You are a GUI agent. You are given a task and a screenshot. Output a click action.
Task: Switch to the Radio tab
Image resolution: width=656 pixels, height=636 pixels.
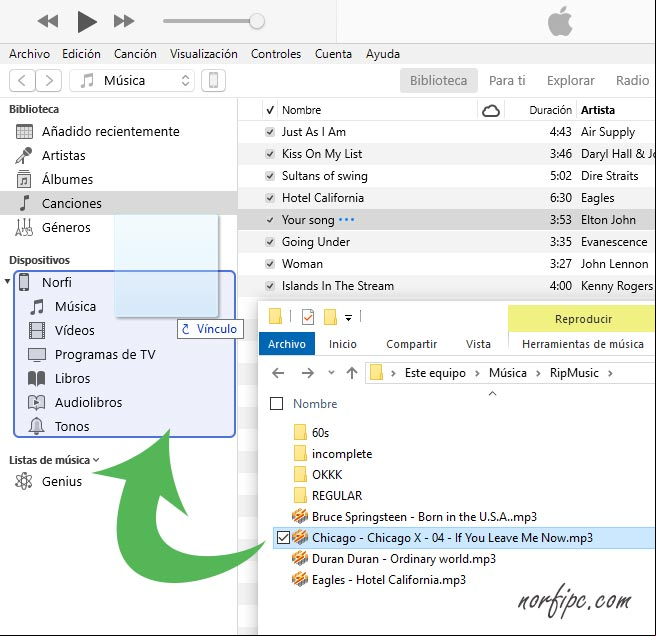click(633, 80)
